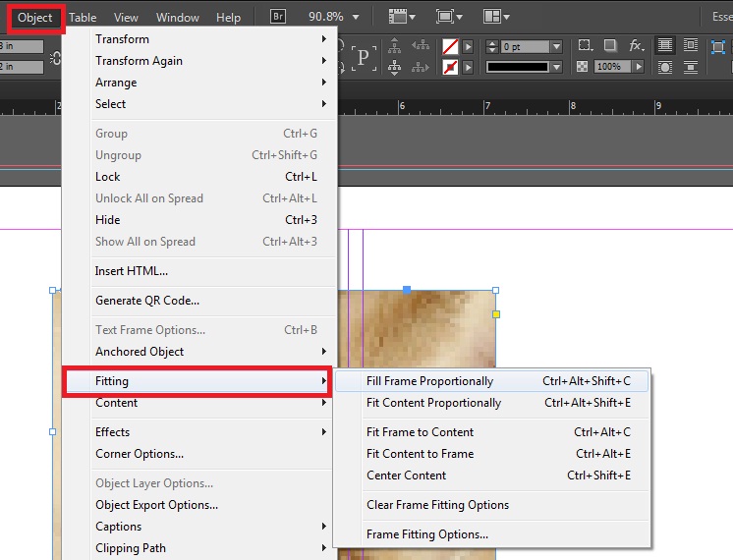Open Frame Fitting Options... dialog
This screenshot has width=733, height=560.
492,534
